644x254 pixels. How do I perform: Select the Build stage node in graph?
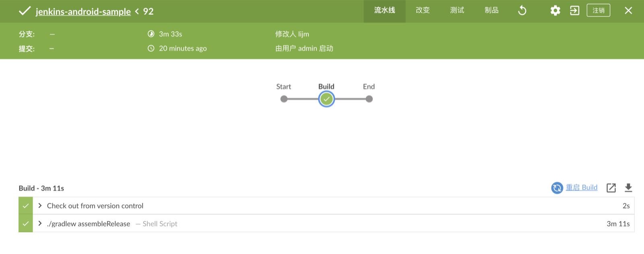point(326,99)
